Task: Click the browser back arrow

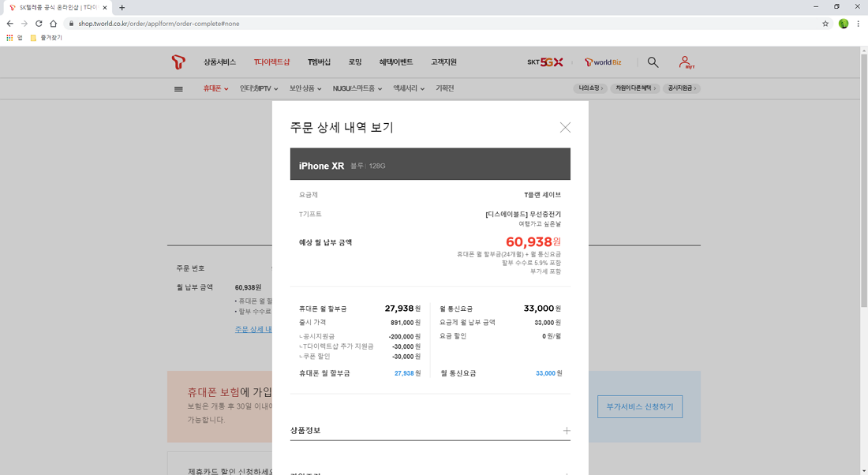Action: [x=9, y=23]
